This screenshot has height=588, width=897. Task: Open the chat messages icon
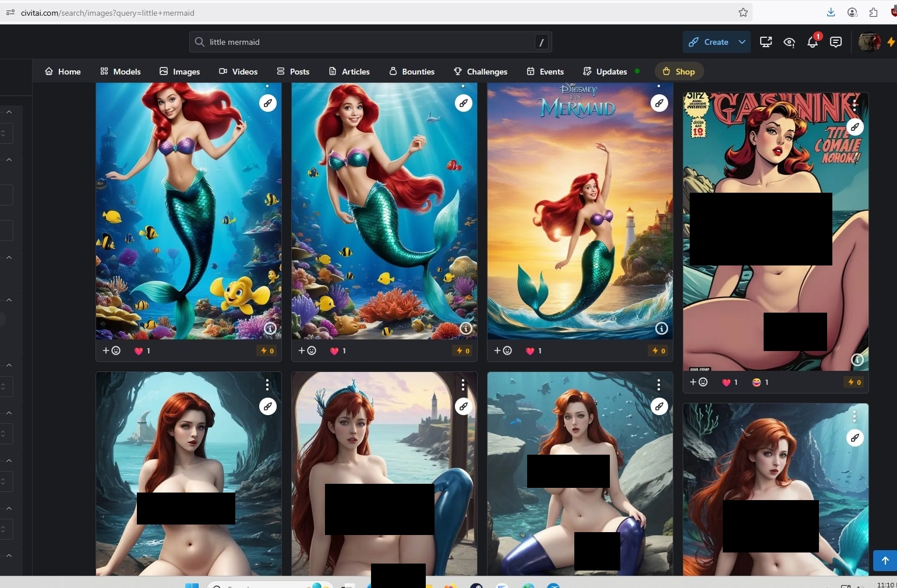pos(836,42)
